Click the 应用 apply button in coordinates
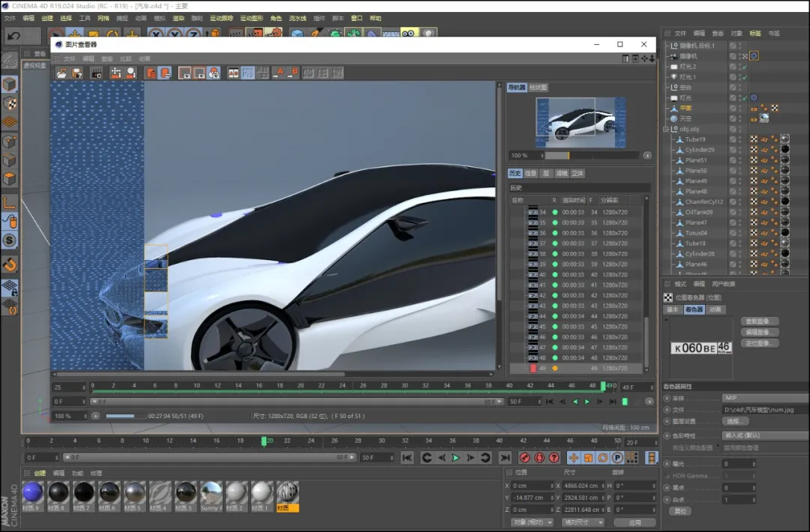The height and width of the screenshot is (532, 810). tap(635, 522)
